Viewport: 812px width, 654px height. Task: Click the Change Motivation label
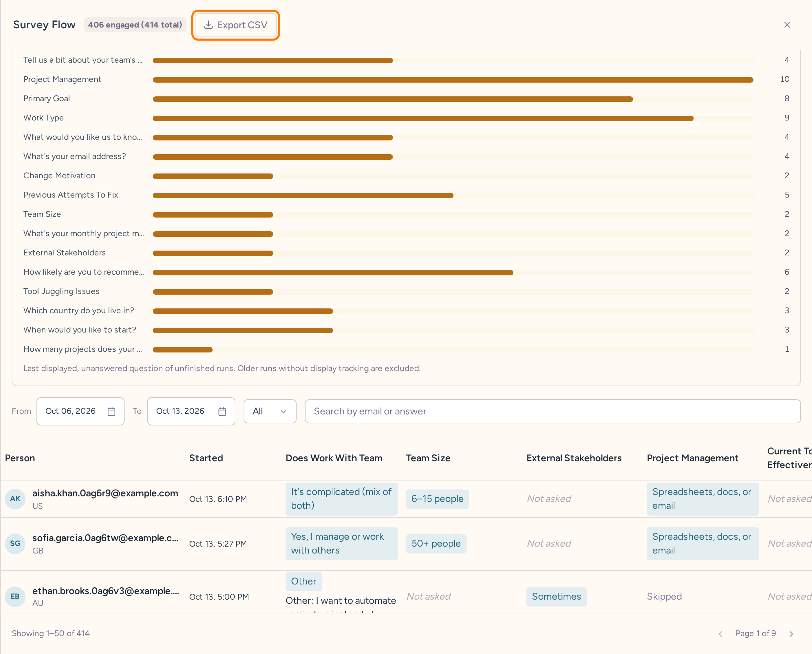click(x=59, y=176)
